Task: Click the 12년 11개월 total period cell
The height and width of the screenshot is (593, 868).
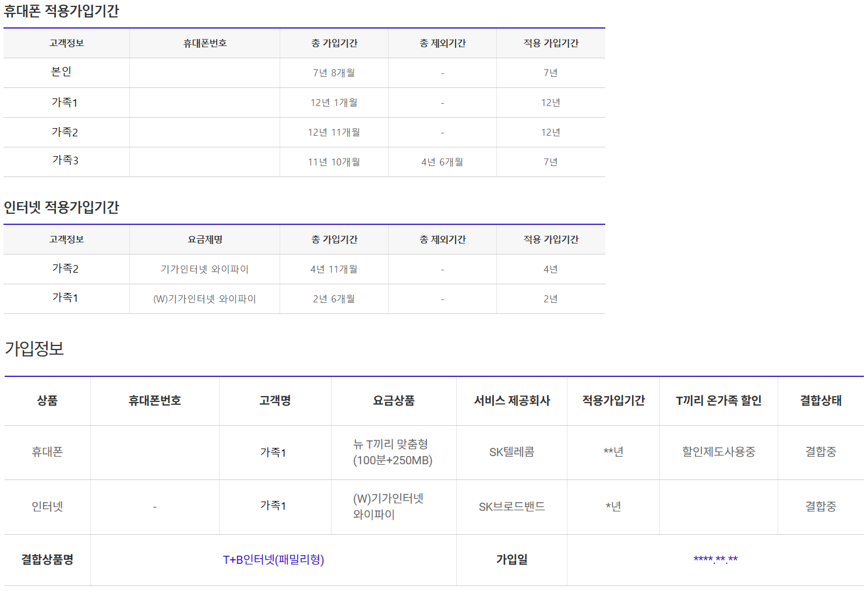Action: (x=334, y=132)
